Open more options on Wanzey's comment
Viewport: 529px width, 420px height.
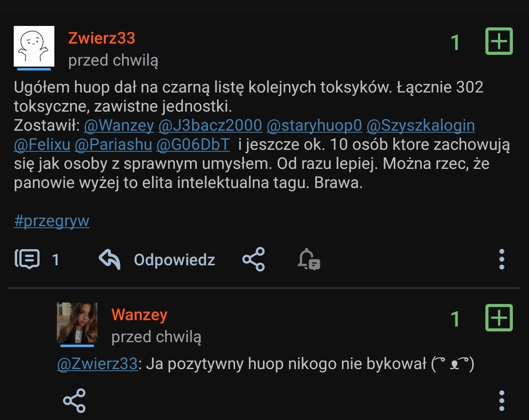click(x=502, y=401)
